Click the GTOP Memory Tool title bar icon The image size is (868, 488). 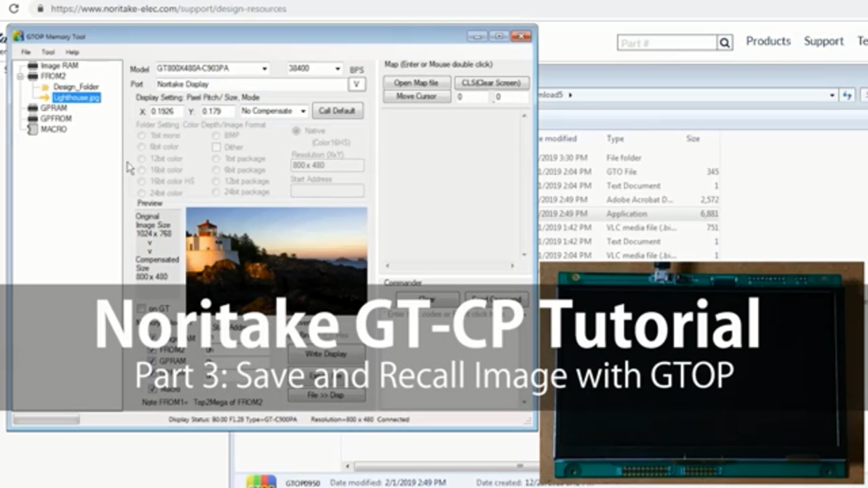click(18, 36)
